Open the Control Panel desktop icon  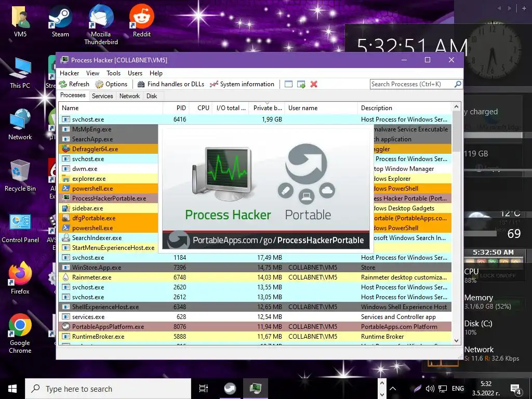[x=20, y=228]
